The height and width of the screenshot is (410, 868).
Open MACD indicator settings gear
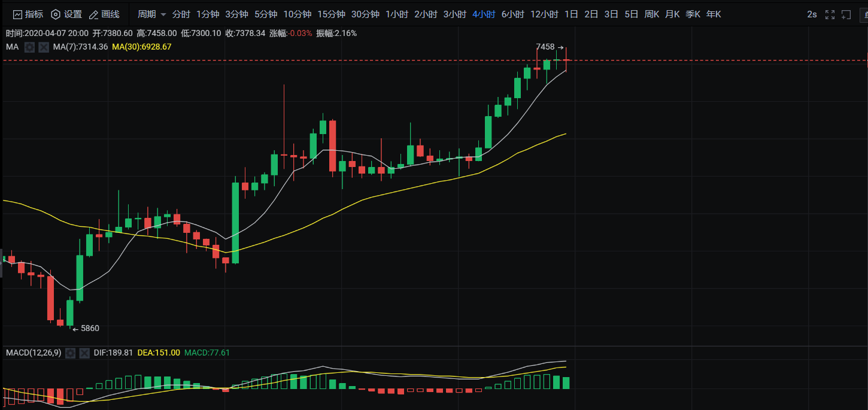tap(69, 353)
